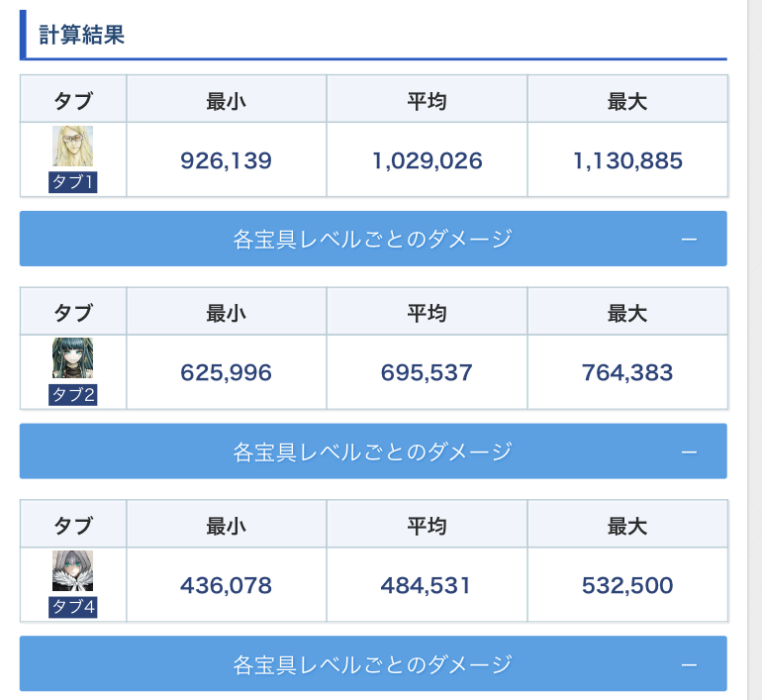Collapse the second 各宝具レベルごとのダメージ section
This screenshot has height=700, width=762.
tap(372, 451)
